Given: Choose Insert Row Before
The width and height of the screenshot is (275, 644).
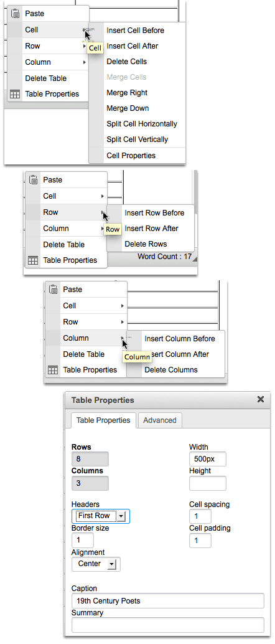Looking at the screenshot, I should pyautogui.click(x=154, y=213).
